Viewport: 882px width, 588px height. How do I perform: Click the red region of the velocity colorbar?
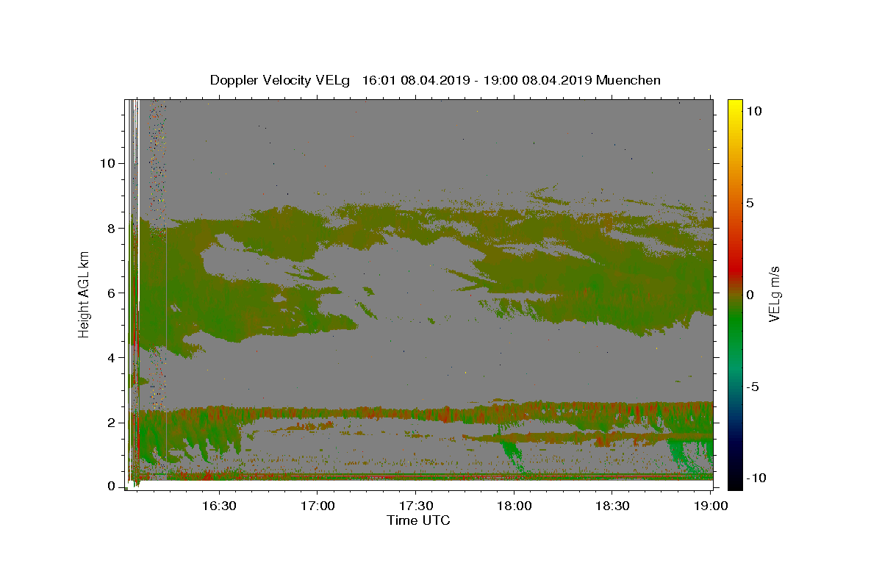tap(735, 268)
